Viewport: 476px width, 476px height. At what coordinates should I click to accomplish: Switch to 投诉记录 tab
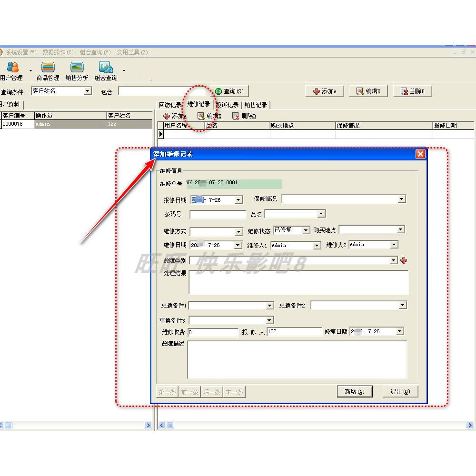point(228,105)
